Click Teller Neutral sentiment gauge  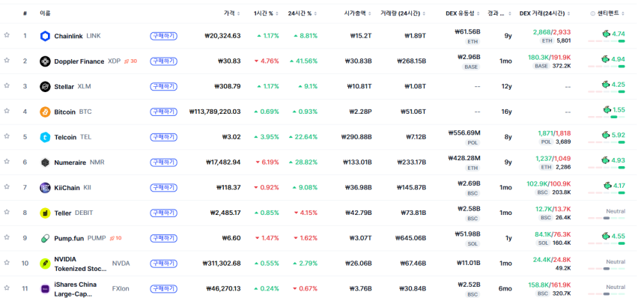607,218
